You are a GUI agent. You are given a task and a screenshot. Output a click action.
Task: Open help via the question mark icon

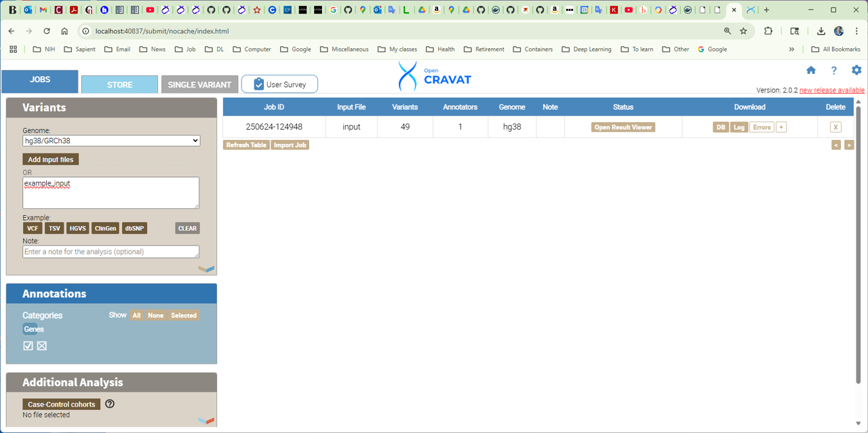coord(833,71)
